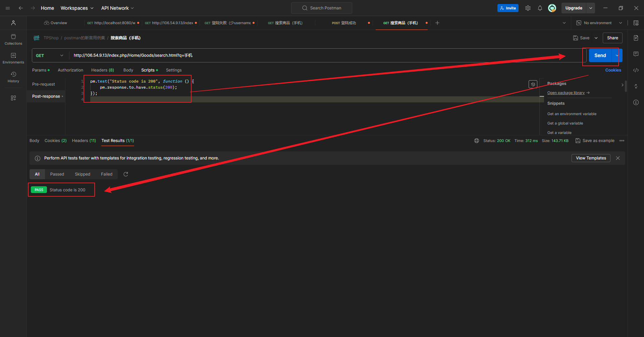
Task: Click the refresh test results icon
Action: click(126, 174)
